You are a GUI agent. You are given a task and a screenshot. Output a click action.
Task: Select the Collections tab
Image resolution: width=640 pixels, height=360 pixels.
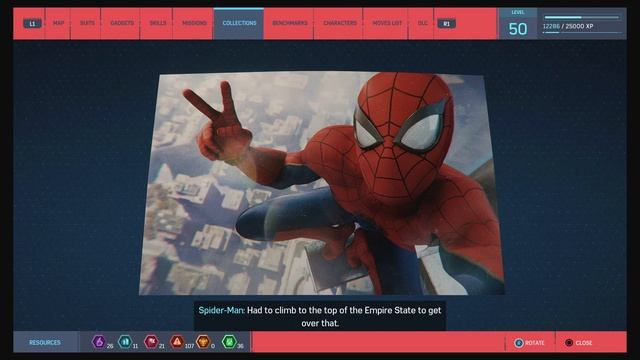point(239,23)
